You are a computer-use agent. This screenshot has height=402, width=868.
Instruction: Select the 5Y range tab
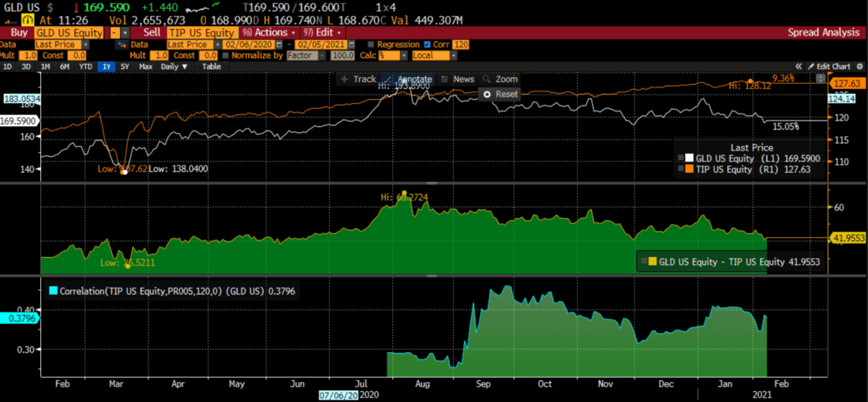(125, 66)
